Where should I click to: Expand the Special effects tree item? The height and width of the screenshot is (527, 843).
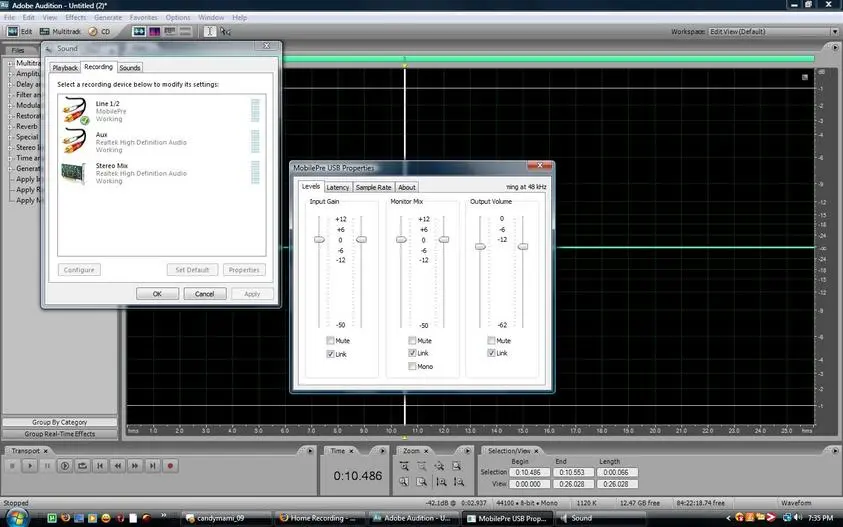pyautogui.click(x=10, y=137)
